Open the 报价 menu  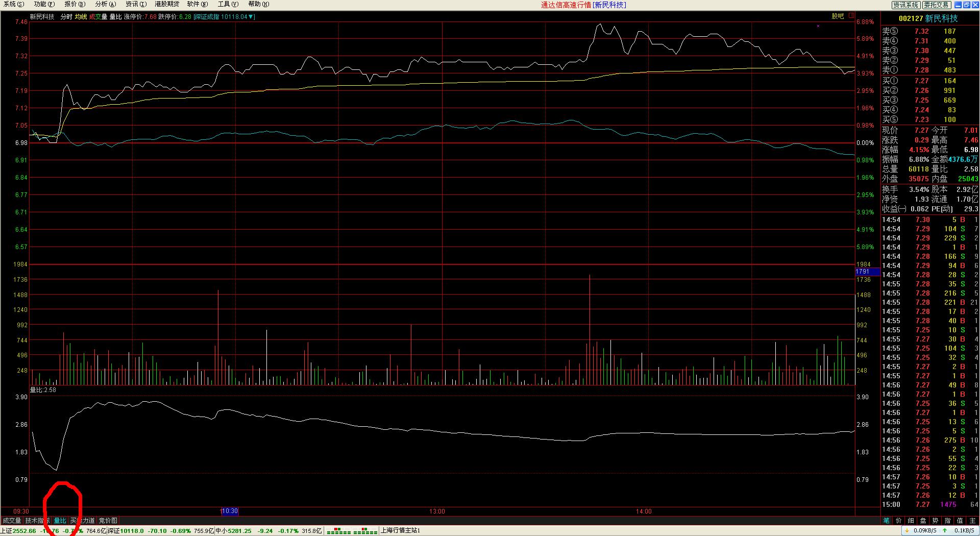pos(75,4)
